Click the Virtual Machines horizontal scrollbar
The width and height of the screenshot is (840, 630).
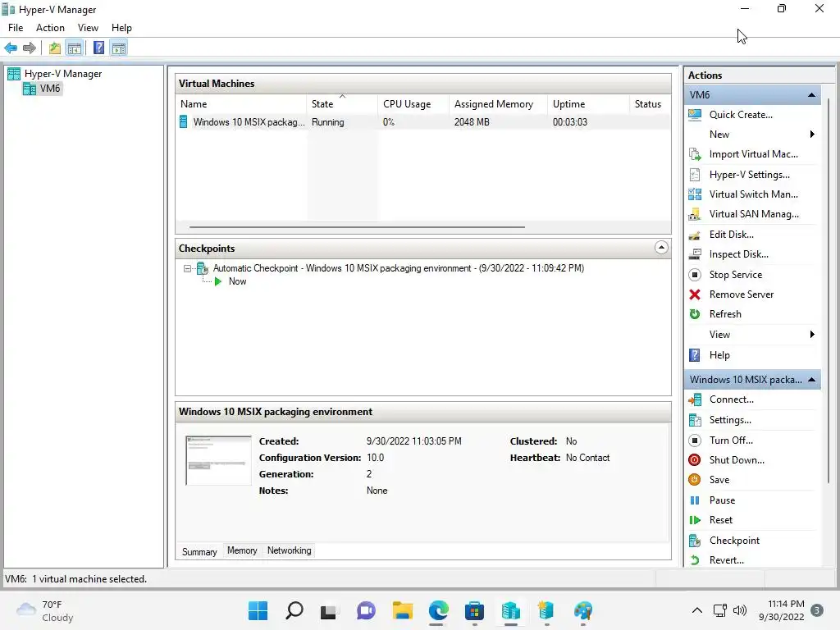coord(357,227)
